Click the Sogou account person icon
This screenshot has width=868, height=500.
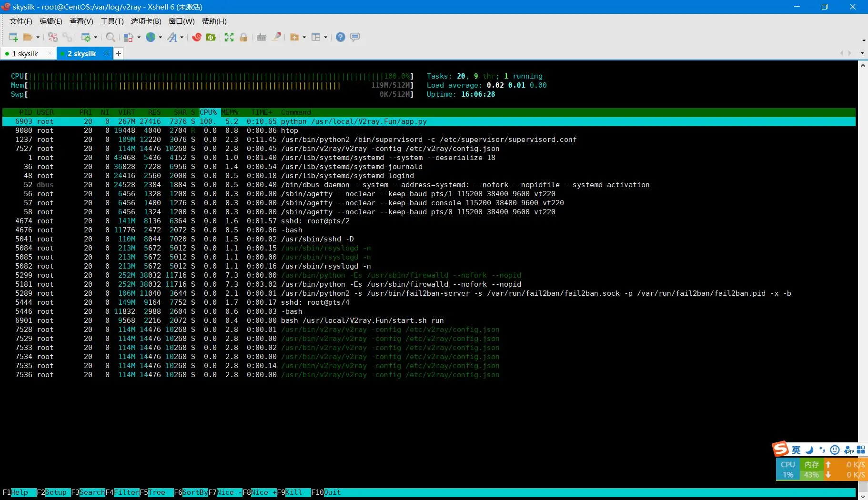tap(848, 450)
